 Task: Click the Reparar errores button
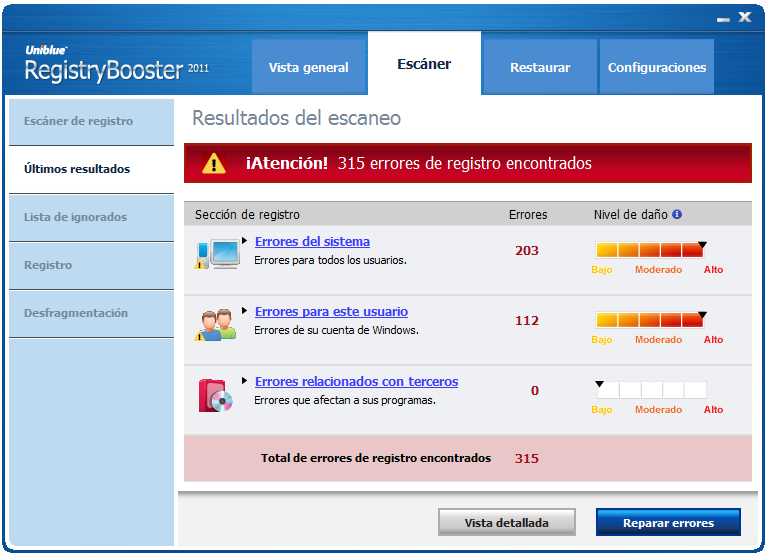668,523
